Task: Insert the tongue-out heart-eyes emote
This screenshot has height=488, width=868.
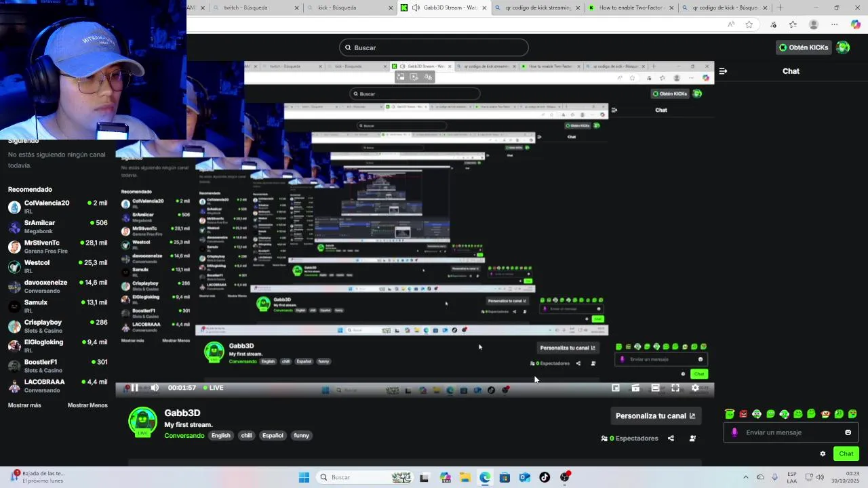Action: [852, 413]
